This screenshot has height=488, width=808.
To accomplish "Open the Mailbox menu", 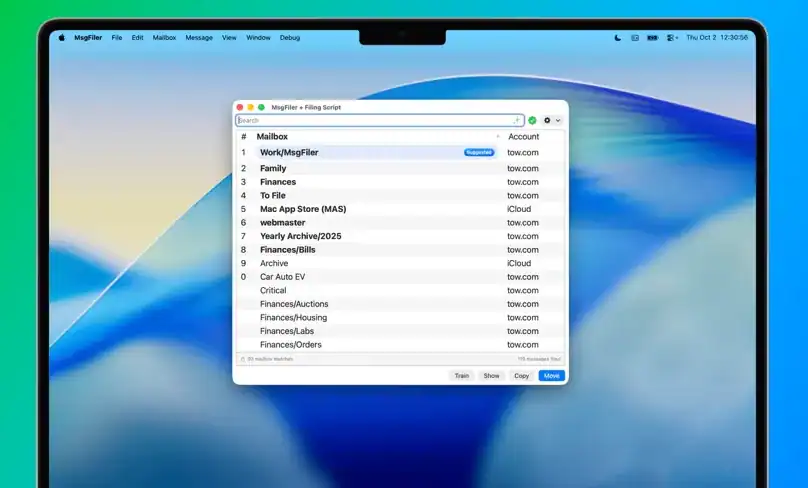I will pos(164,38).
